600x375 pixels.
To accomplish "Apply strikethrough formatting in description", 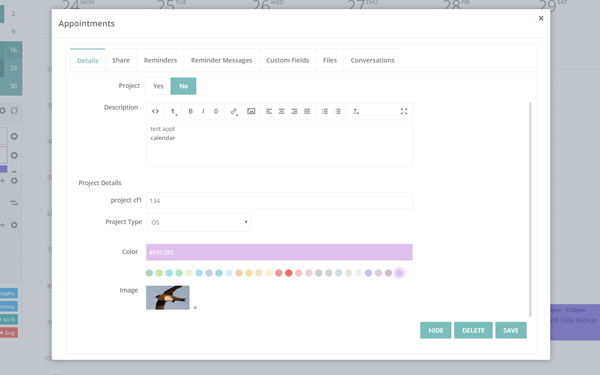I will click(216, 111).
